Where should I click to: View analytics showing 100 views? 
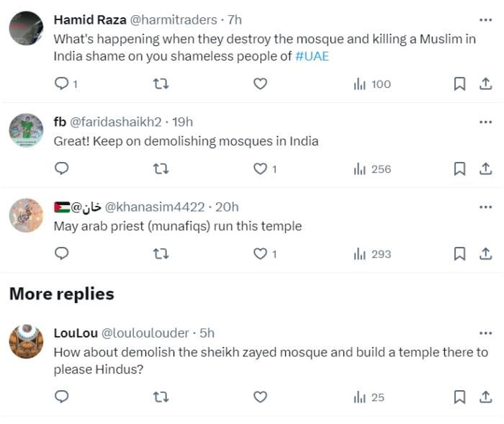372,84
